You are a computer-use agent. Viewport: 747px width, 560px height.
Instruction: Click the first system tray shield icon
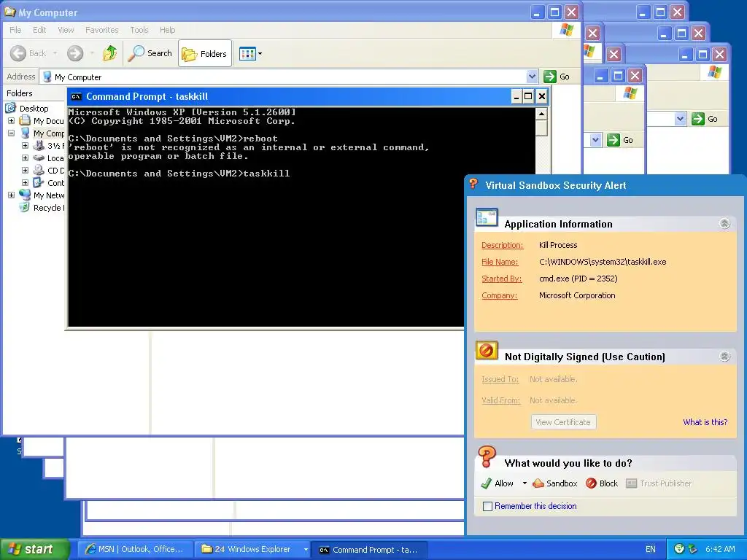tap(679, 549)
